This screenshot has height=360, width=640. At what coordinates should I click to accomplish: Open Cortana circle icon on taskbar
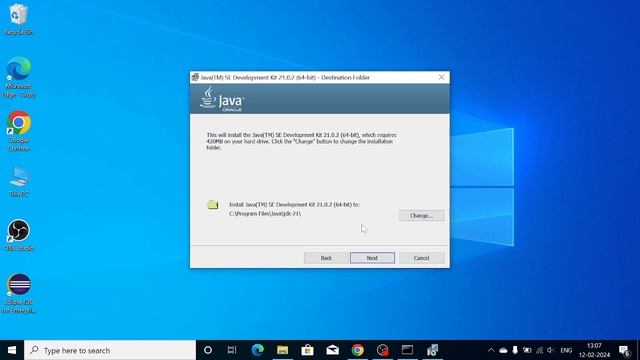pyautogui.click(x=208, y=350)
